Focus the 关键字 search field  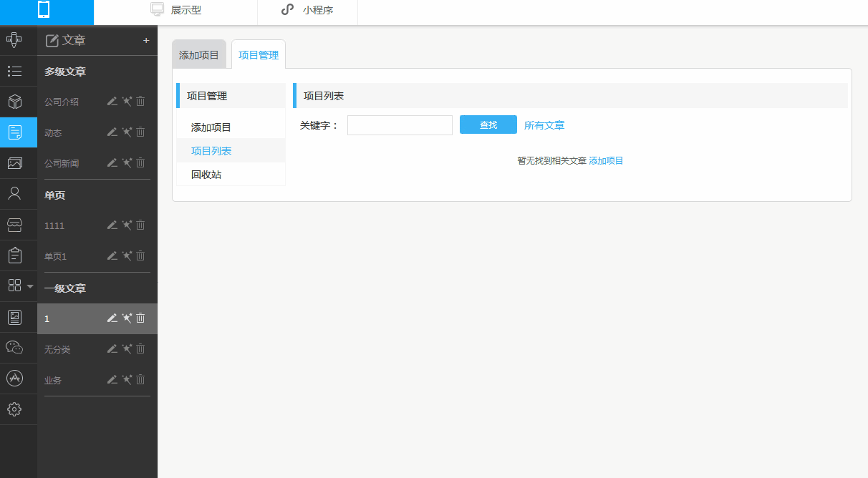(400, 125)
